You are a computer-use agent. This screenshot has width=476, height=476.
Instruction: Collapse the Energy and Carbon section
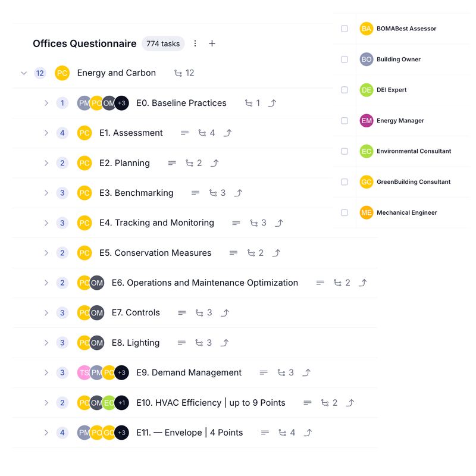[24, 73]
